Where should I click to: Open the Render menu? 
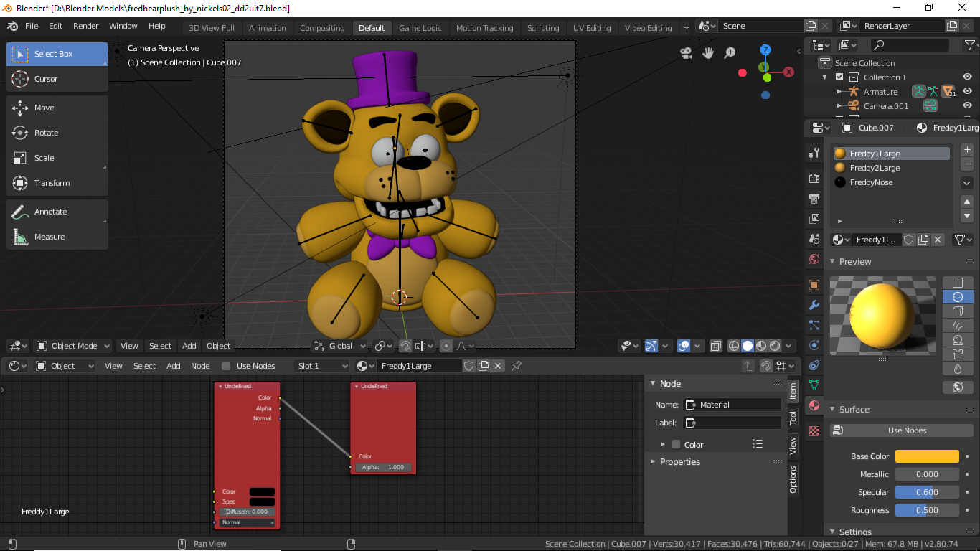coord(86,26)
